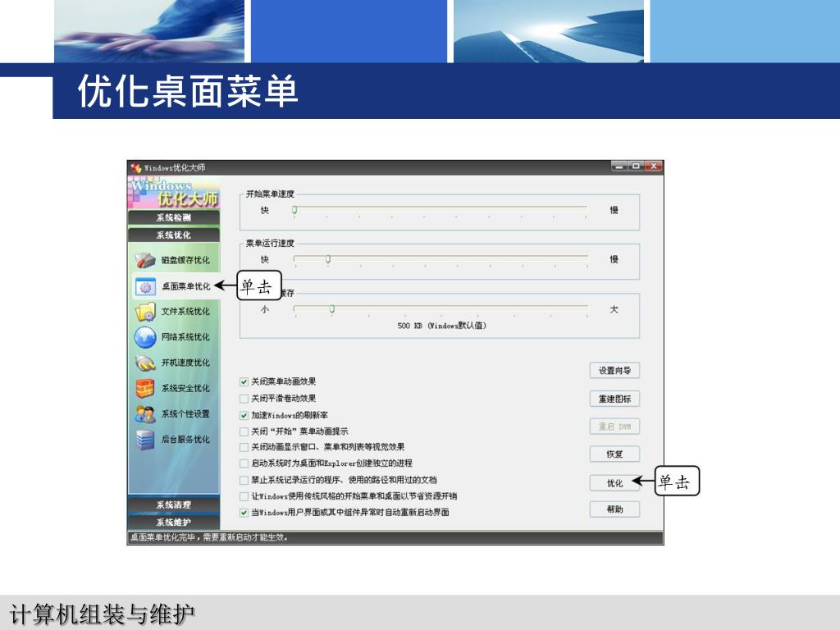Click the 系统个性设置 users icon
The width and height of the screenshot is (840, 630).
(145, 413)
